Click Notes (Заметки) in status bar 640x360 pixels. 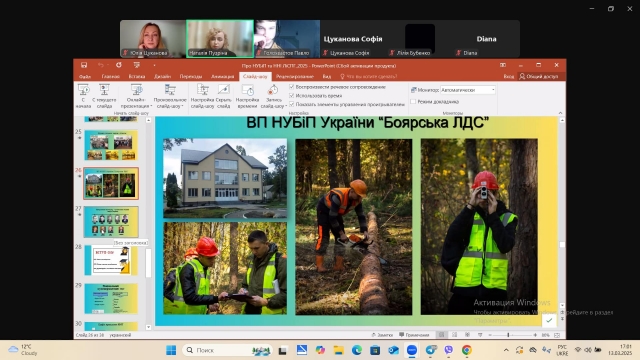(382, 335)
